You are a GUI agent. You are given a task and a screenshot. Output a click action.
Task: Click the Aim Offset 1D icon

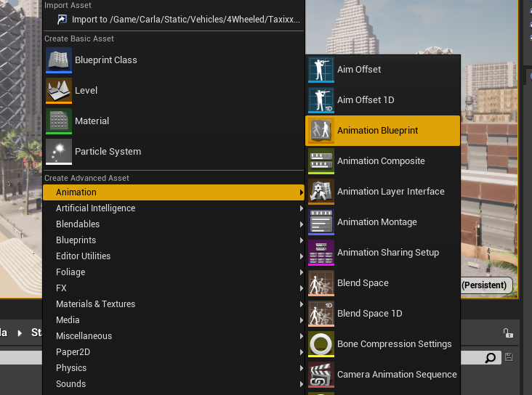click(x=321, y=100)
